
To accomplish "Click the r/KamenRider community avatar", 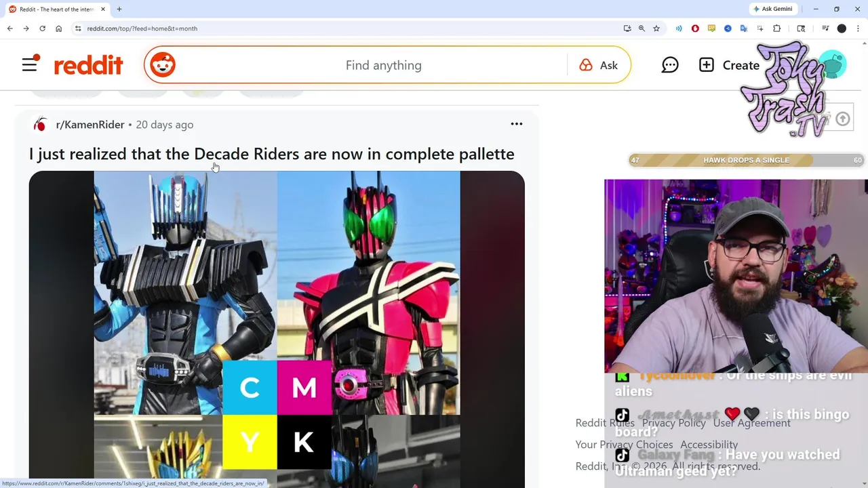I will tap(41, 125).
